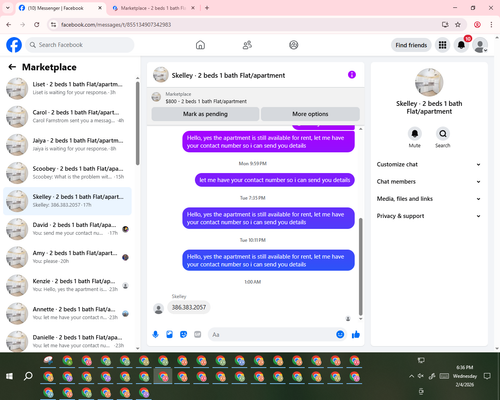This screenshot has height=400, width=500.
Task: Open Windows taskbar search
Action: click(x=28, y=376)
